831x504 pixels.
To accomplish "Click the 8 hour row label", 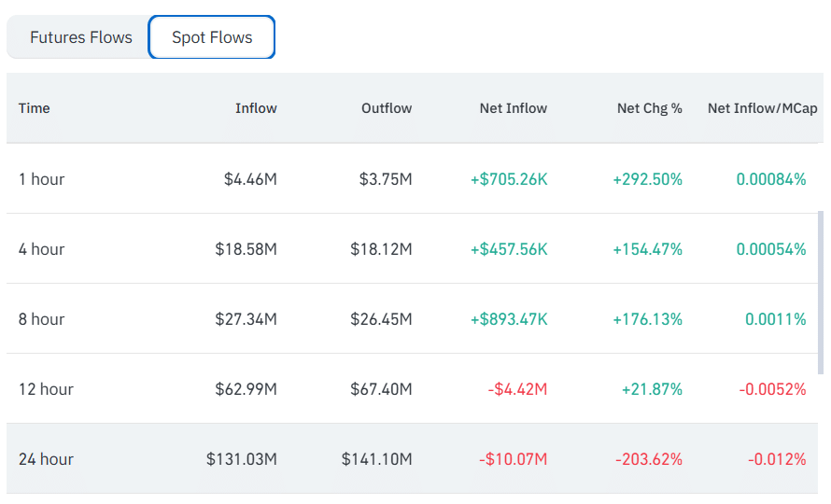I will (42, 319).
